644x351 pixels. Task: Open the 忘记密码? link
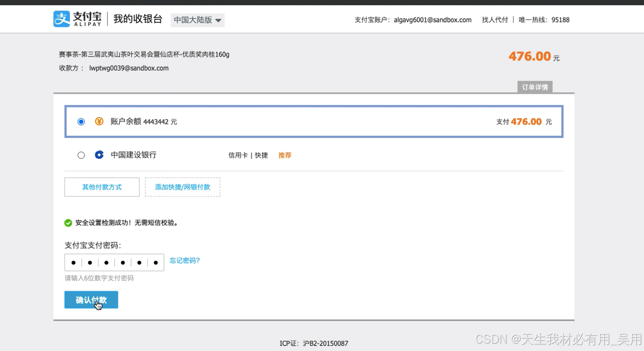coord(185,261)
